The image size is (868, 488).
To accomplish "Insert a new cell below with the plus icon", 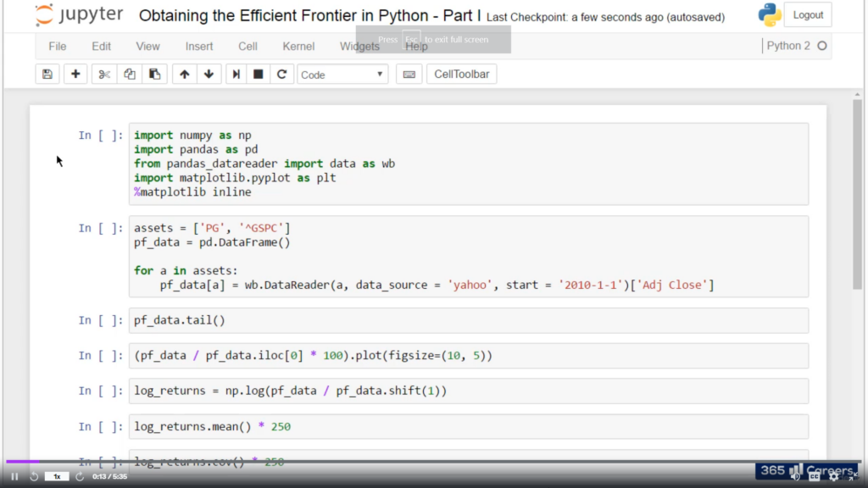I will [x=75, y=75].
